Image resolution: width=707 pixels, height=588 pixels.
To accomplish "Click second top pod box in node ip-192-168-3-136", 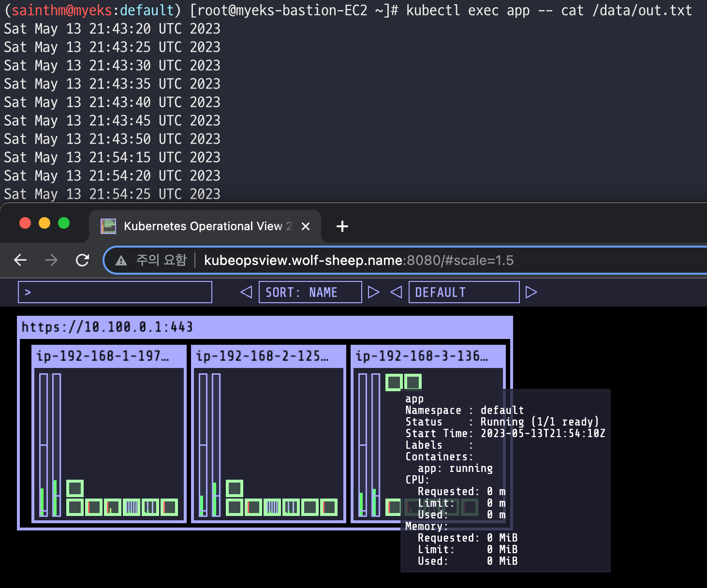I will tap(413, 382).
